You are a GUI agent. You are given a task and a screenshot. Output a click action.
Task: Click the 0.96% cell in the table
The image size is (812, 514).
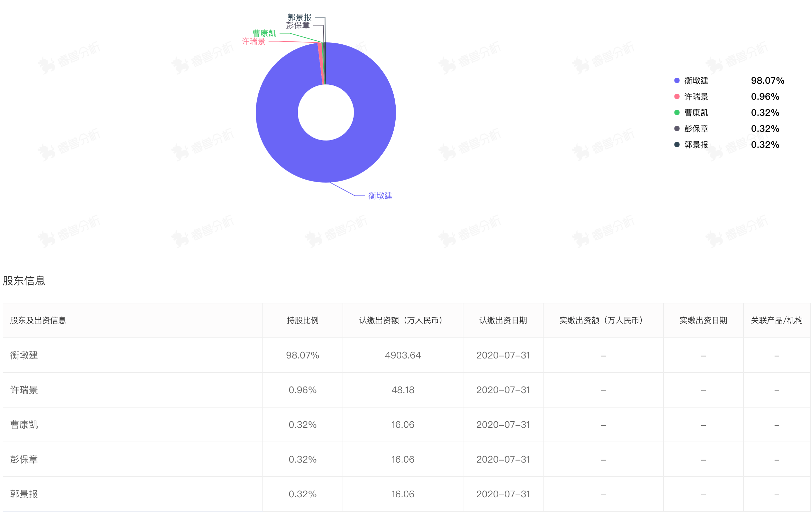click(302, 390)
